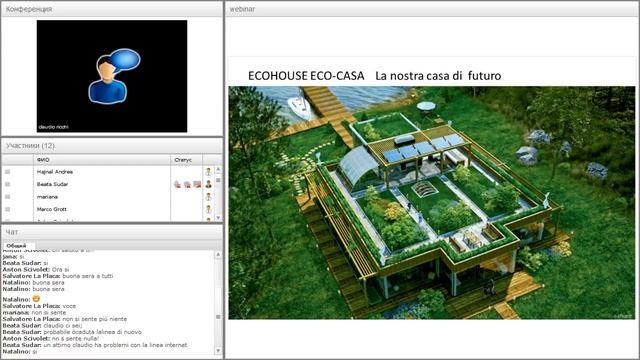Click Hajnal Andrea's participant role icon

coord(208,172)
